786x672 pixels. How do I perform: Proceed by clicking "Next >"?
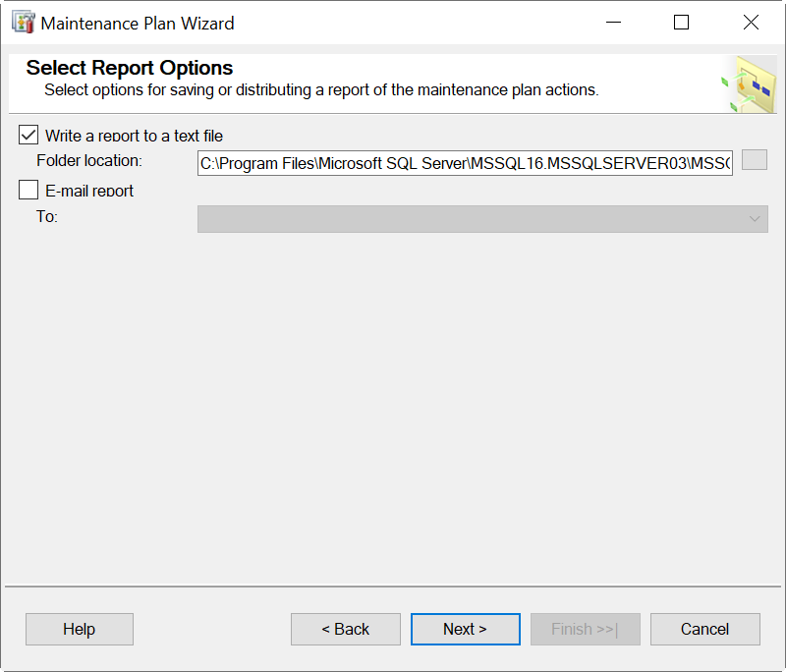[465, 629]
